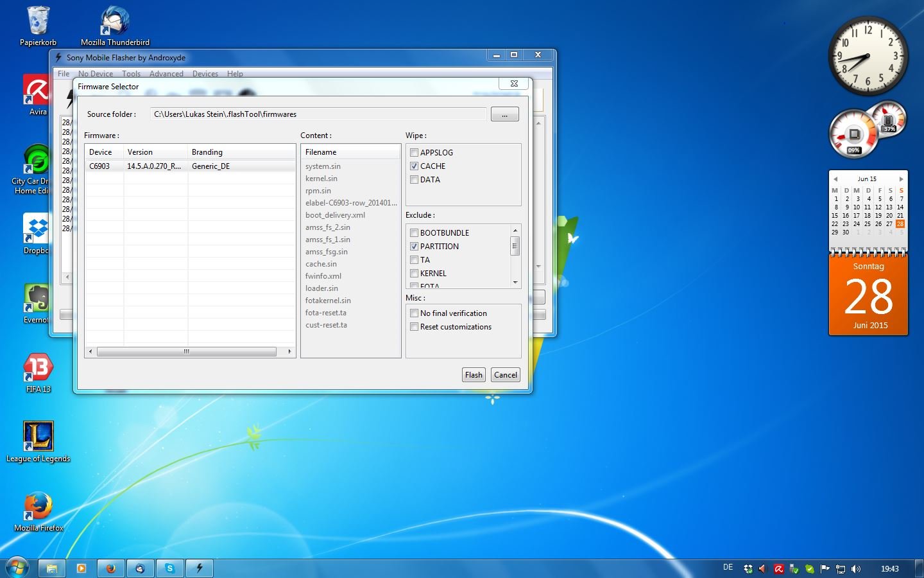
Task: Launch Avira desktop shortcut
Action: pyautogui.click(x=38, y=94)
